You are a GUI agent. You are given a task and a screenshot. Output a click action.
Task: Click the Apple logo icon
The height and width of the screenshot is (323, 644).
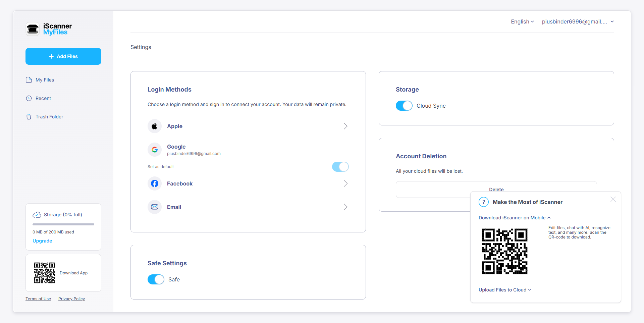tap(155, 126)
